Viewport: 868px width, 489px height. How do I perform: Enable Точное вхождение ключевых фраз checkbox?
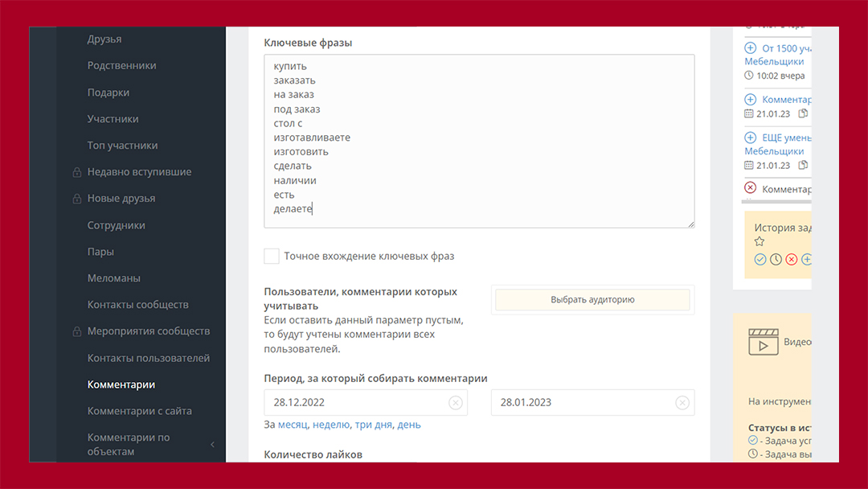[x=272, y=256]
